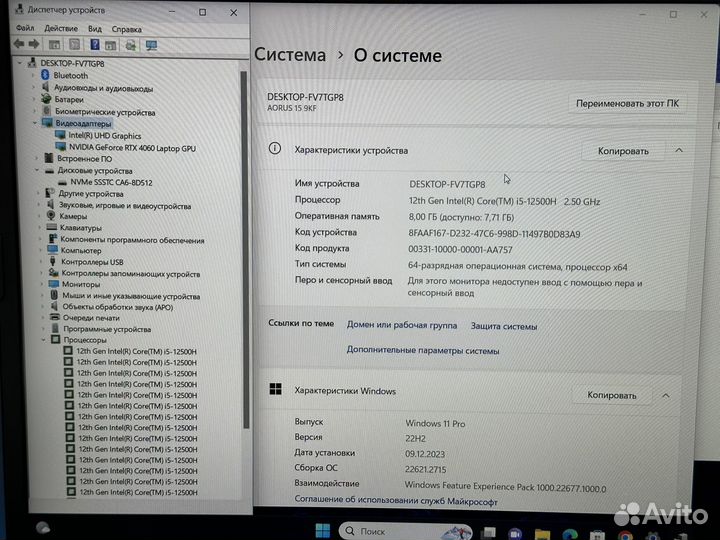The width and height of the screenshot is (720, 540).
Task: Collapse the DESKTOP-FV7TGP8 root node arrow
Action: coord(19,62)
